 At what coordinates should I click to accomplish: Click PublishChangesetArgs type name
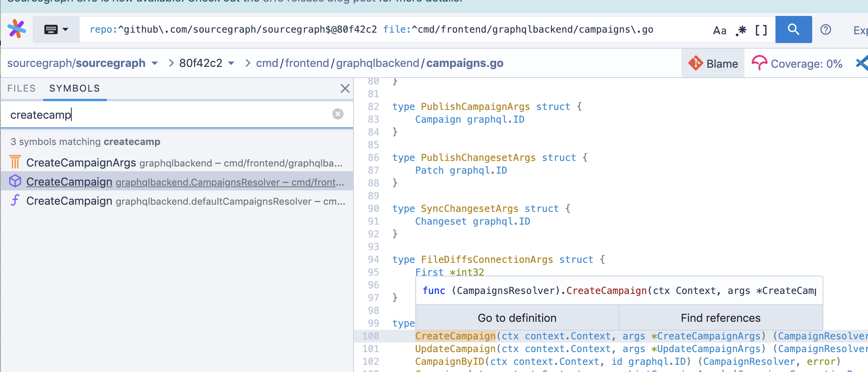pyautogui.click(x=478, y=158)
